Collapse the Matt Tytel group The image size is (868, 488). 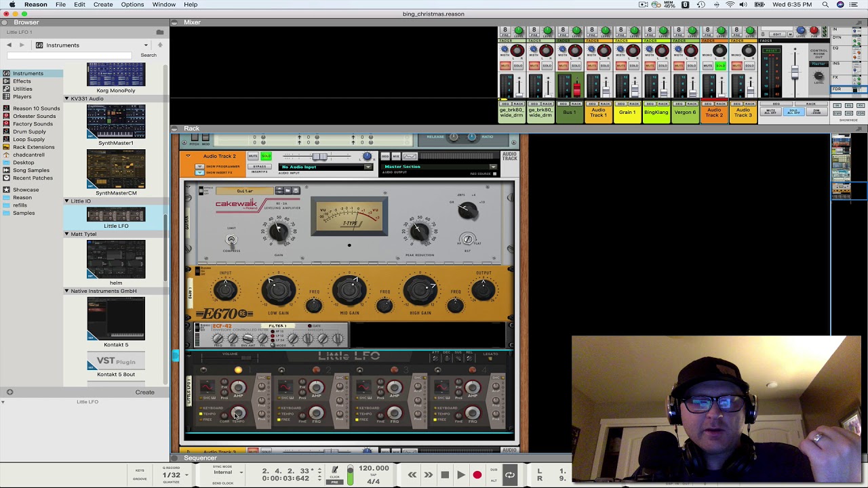pos(66,235)
